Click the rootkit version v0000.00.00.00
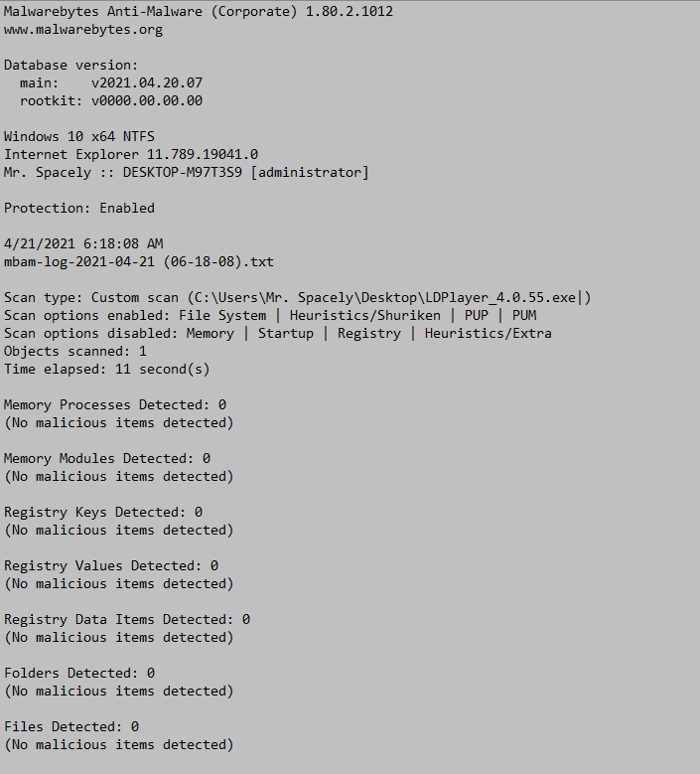 [x=147, y=100]
